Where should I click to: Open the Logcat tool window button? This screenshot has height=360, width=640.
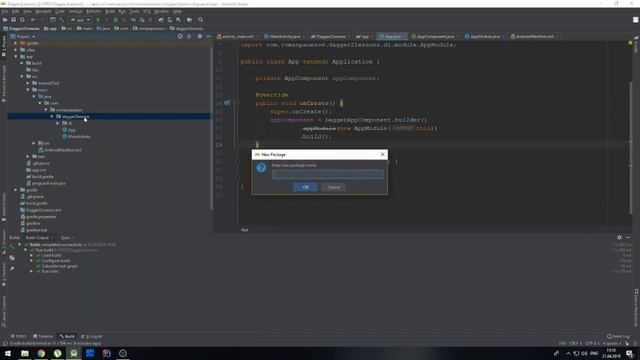pyautogui.click(x=92, y=336)
